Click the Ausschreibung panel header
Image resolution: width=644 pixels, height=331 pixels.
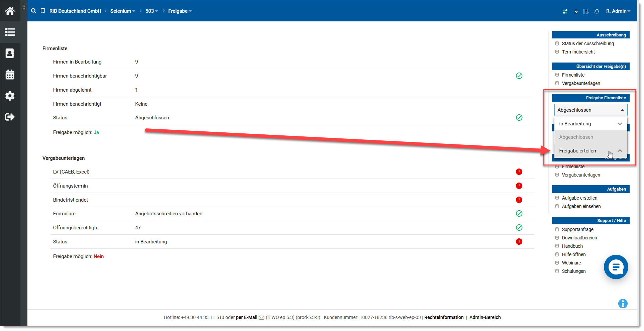click(591, 35)
